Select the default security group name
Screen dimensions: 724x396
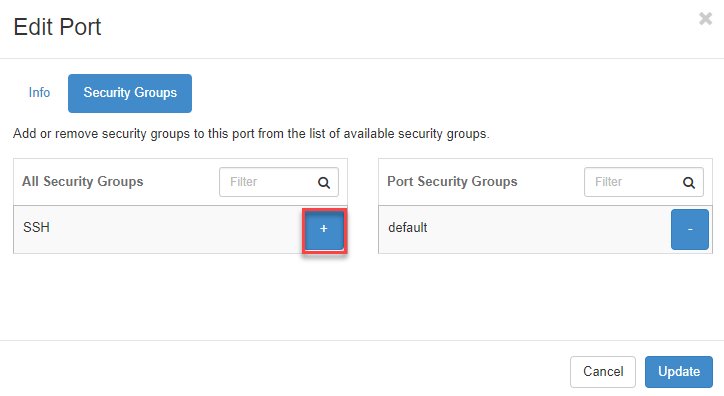click(408, 228)
